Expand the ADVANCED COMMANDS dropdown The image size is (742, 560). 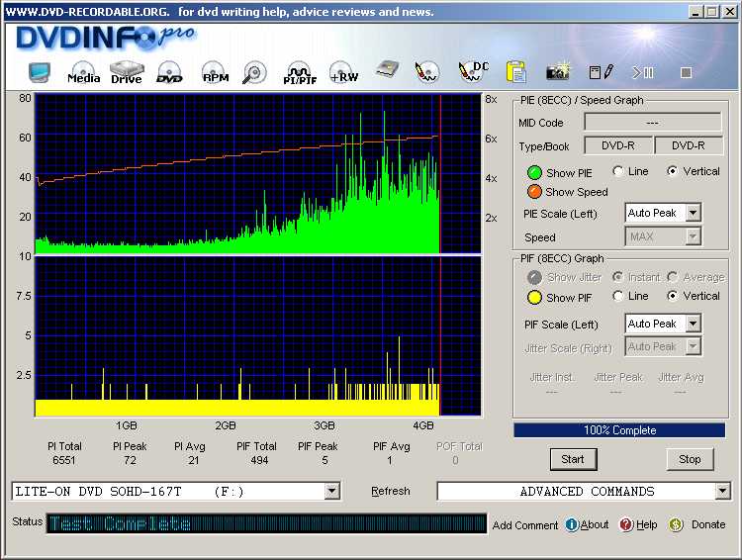click(722, 492)
